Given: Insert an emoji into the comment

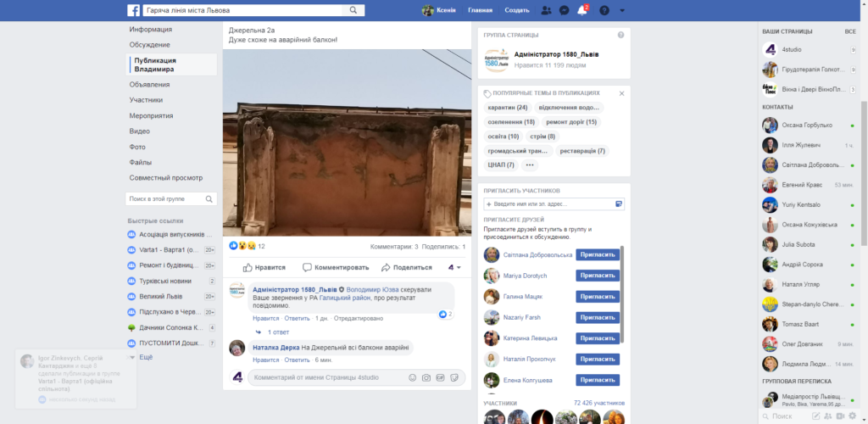Looking at the screenshot, I should 413,377.
